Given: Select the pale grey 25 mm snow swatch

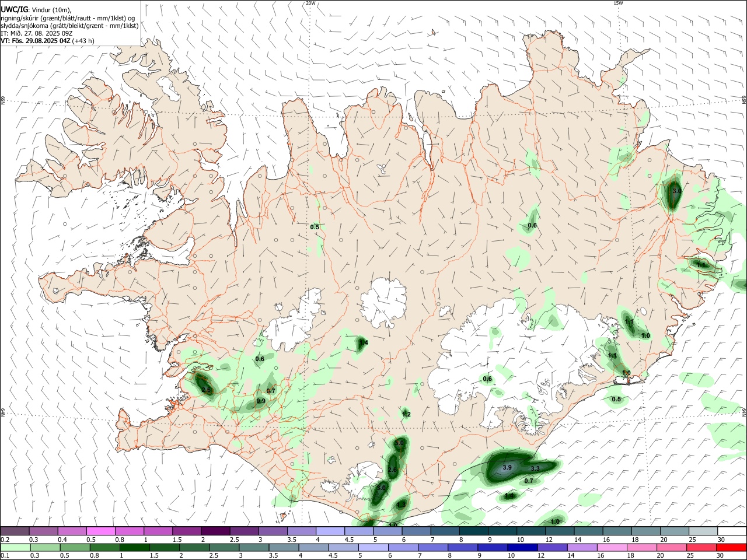Looking at the screenshot, I should 703,531.
